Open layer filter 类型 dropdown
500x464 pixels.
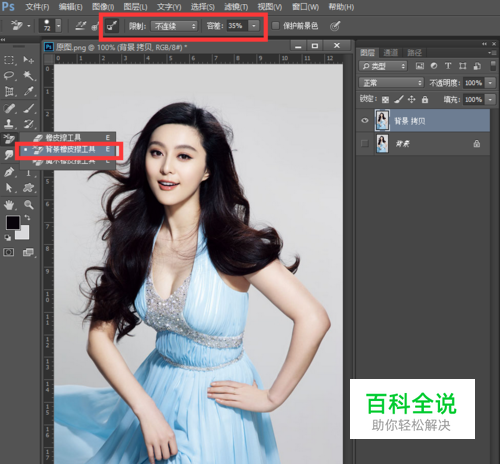(x=383, y=66)
